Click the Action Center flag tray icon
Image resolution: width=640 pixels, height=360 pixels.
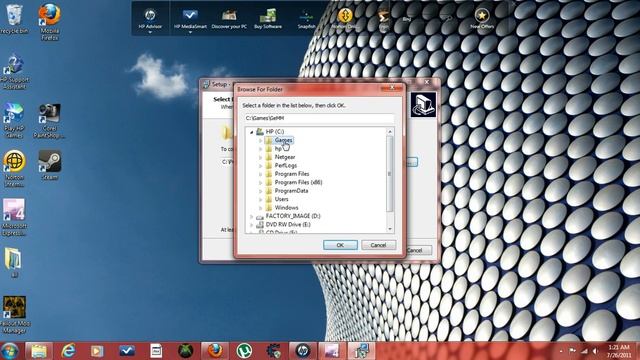coord(573,351)
